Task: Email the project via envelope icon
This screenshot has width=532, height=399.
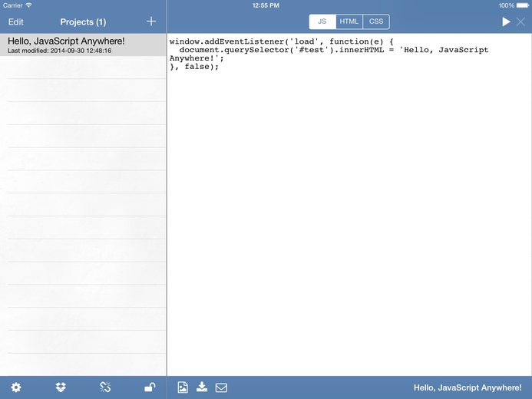Action: tap(221, 387)
